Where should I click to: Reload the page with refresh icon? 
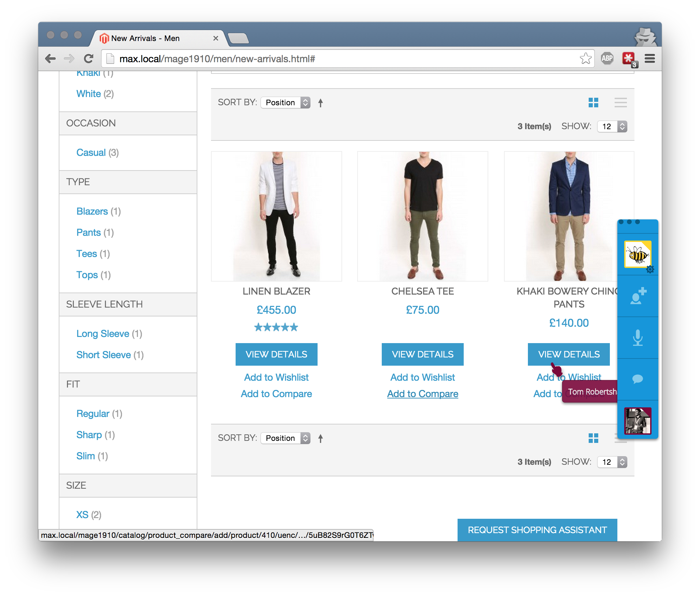(x=89, y=59)
